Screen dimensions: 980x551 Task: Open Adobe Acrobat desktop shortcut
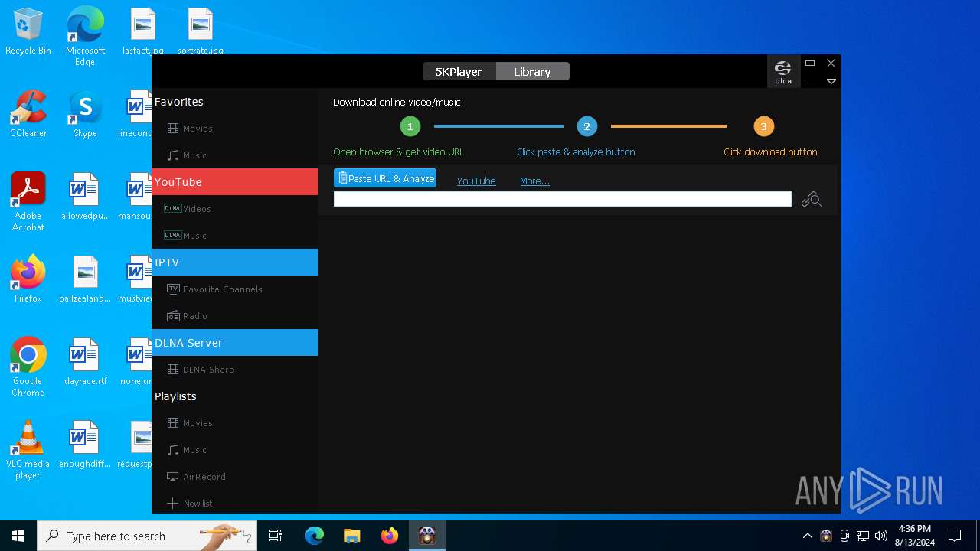(28, 202)
